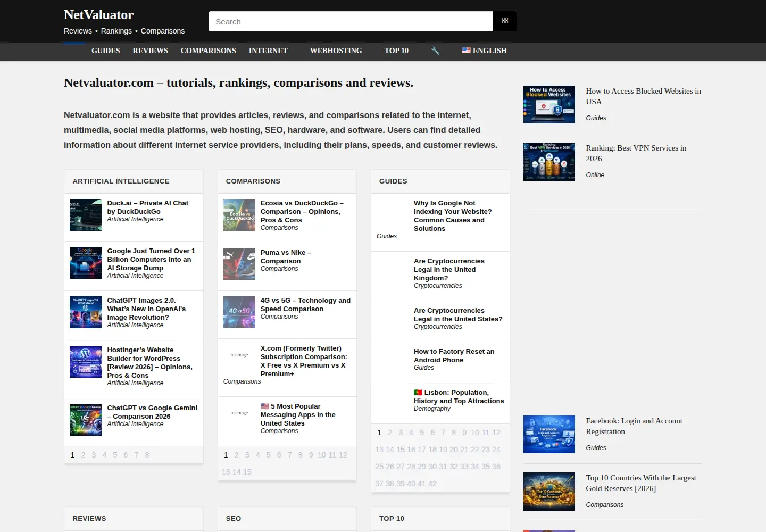Go to page 8 of Artificial Intelligence list

click(x=147, y=455)
